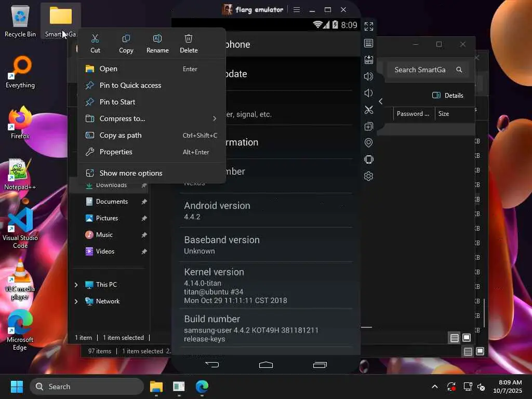The width and height of the screenshot is (532, 399).
Task: Toggle the Details pane button
Action: (x=448, y=96)
